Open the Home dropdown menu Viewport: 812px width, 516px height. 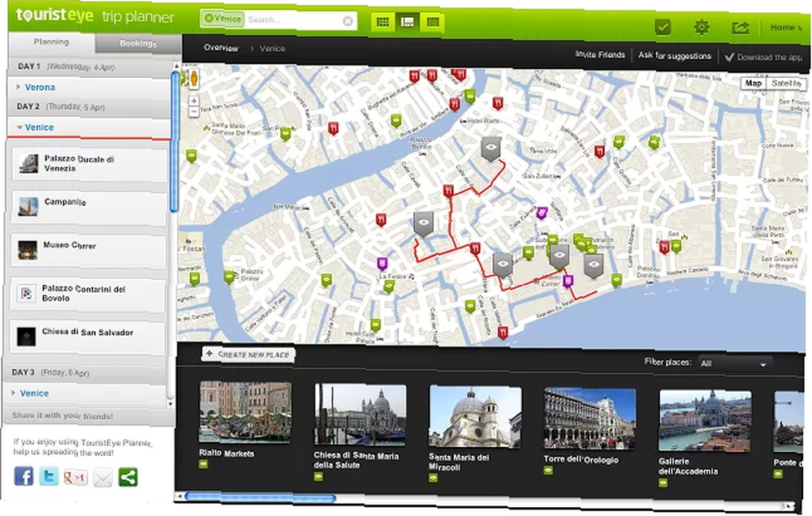click(x=785, y=28)
